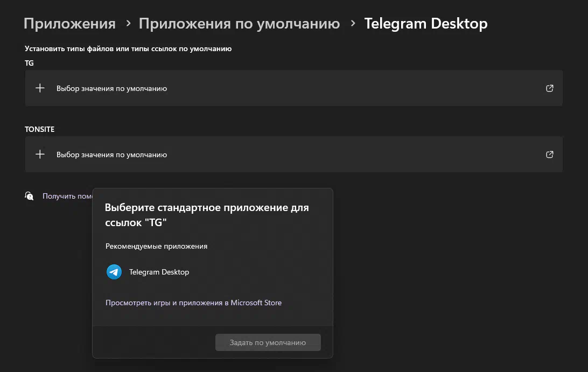The width and height of the screenshot is (588, 372).
Task: Open external link icon in TONSITE row
Action: 549,155
